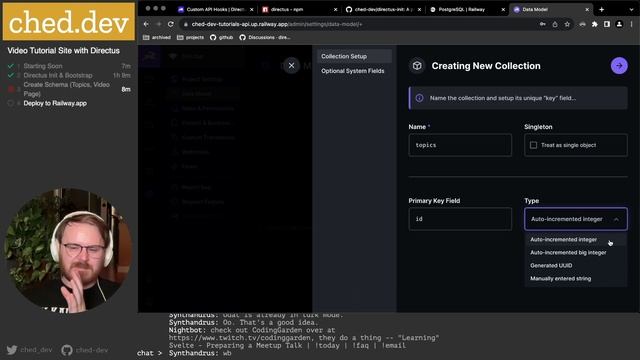
Task: Open the extensions puzzle icon
Action: (595, 24)
